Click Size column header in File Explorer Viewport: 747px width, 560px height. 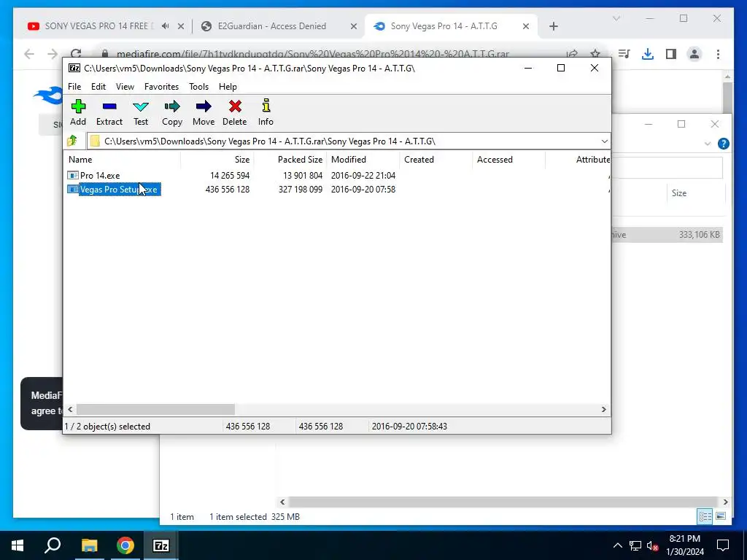(x=695, y=192)
